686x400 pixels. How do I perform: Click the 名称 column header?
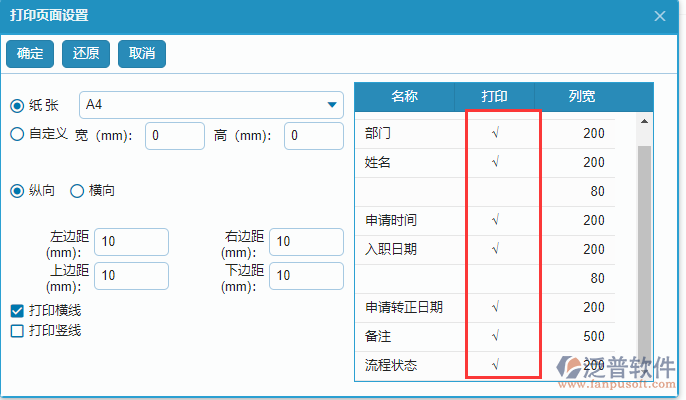tap(404, 96)
